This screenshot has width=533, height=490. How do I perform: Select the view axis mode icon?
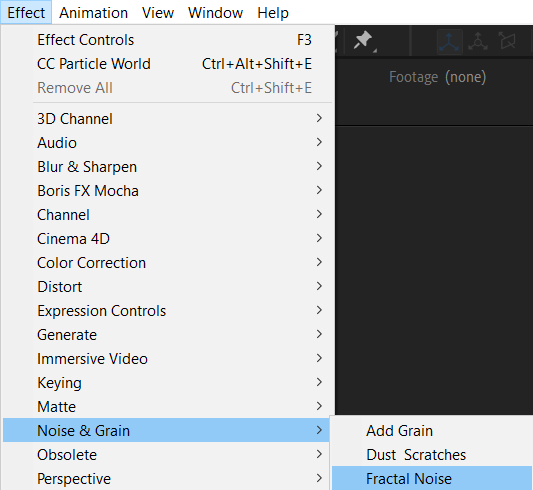point(508,41)
